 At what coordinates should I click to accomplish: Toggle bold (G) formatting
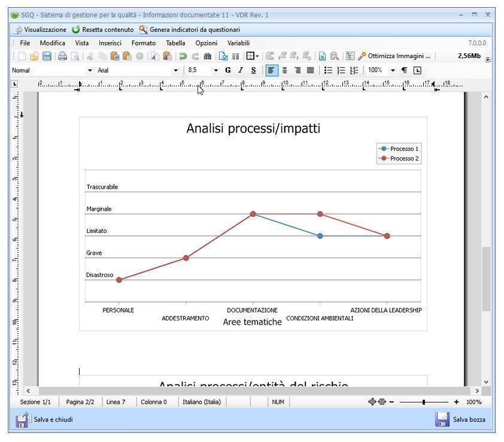pos(227,70)
